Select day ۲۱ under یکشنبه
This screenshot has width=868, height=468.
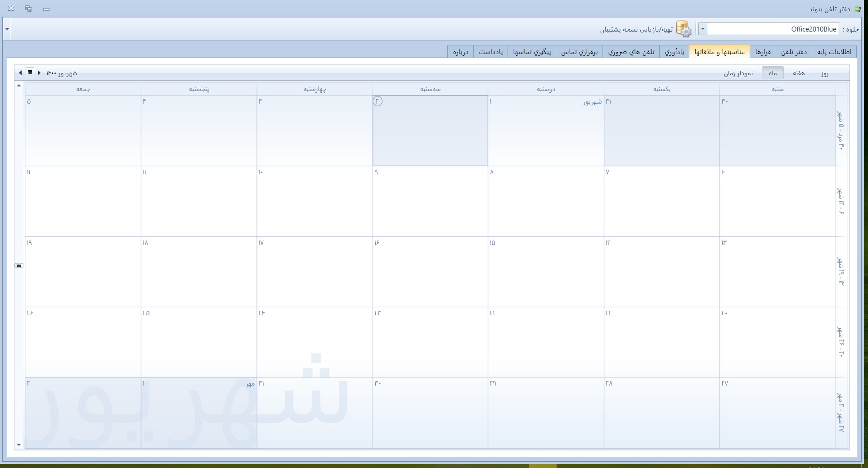pyautogui.click(x=661, y=342)
